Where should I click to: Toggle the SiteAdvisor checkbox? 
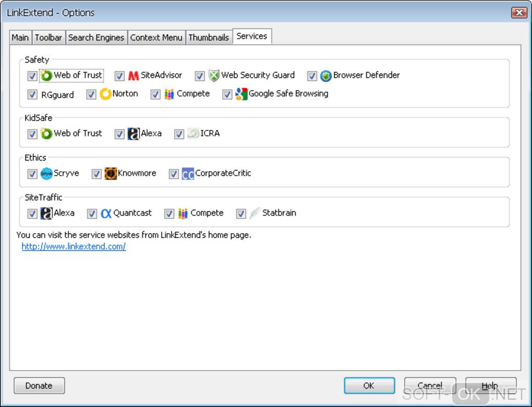coord(119,76)
